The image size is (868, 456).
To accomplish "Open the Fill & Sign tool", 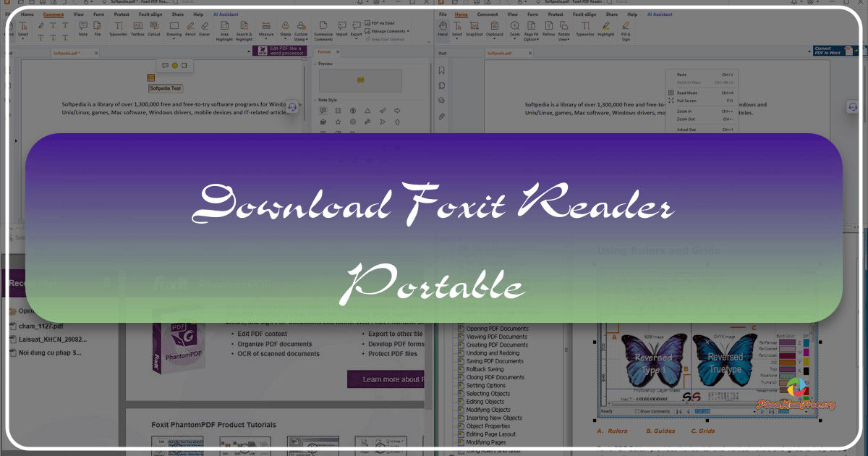I will 625,28.
